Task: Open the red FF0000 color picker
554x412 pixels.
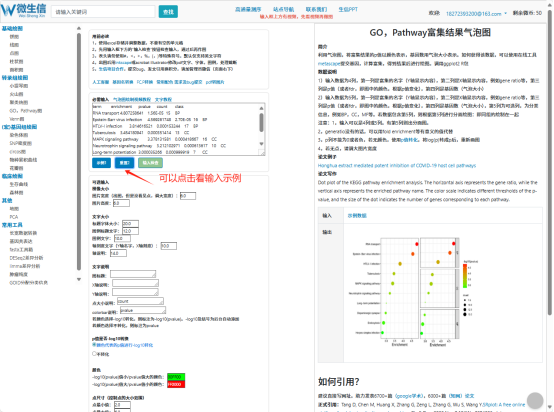Action: coord(176,384)
